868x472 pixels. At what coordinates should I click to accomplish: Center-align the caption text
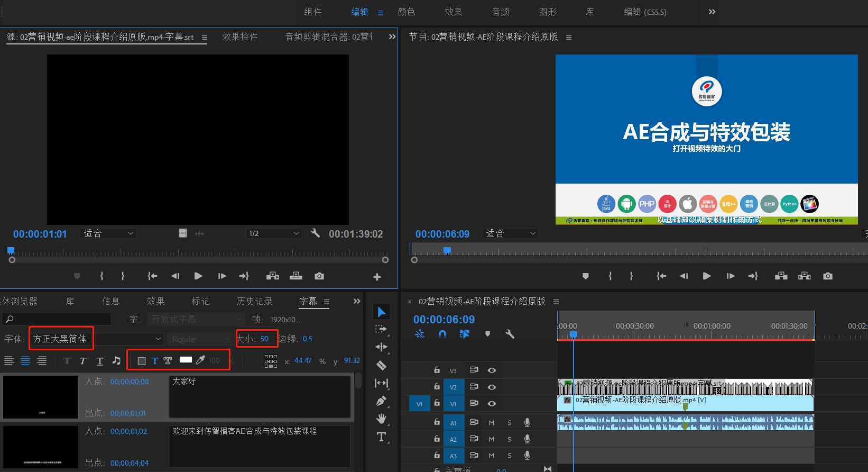[x=25, y=361]
